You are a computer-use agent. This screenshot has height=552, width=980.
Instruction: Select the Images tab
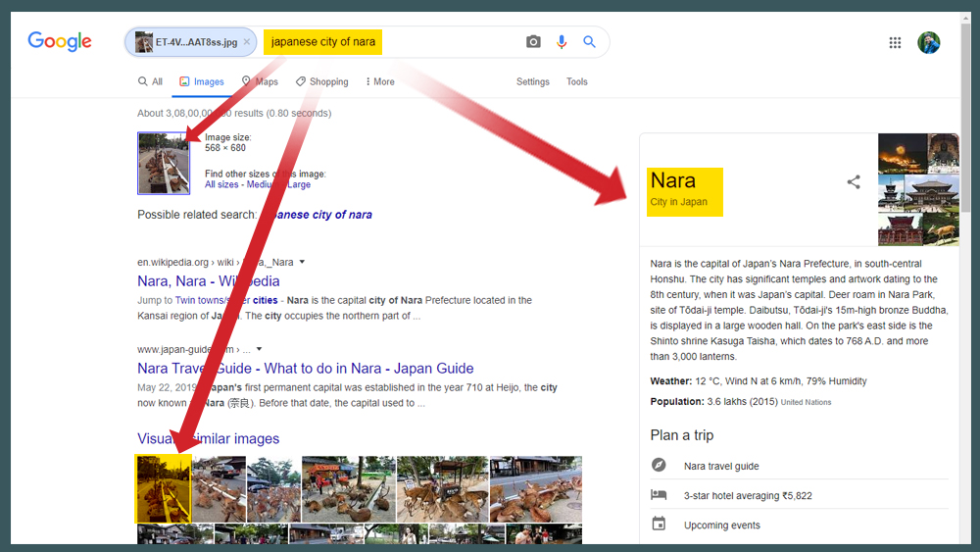201,82
